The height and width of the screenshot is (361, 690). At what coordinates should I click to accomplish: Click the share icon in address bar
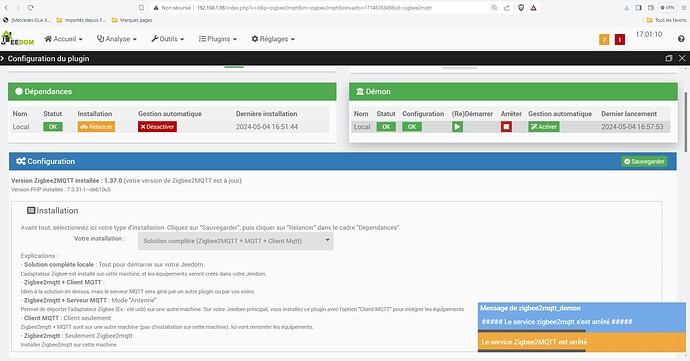coord(506,7)
